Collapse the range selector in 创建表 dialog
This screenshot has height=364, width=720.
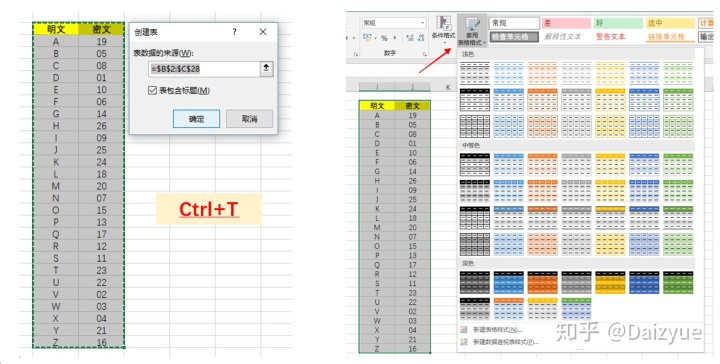[x=266, y=69]
